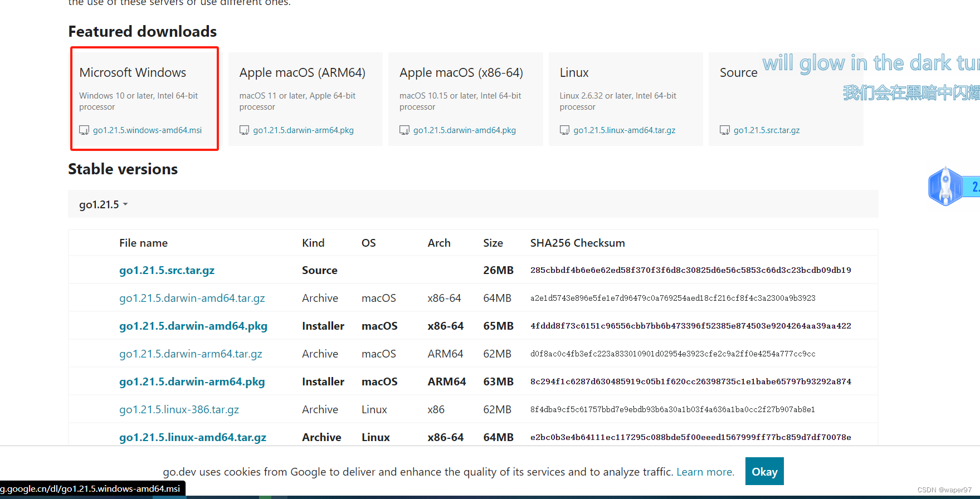The height and width of the screenshot is (499, 980).
Task: Click download icon beside go1.21.5.darwin-arm64.pkg in Featured
Action: click(x=244, y=130)
